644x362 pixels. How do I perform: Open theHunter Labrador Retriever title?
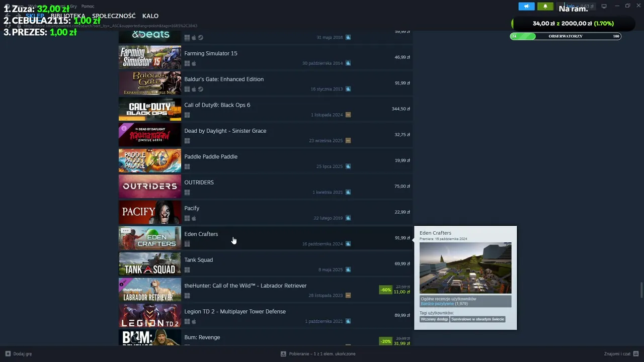click(246, 286)
